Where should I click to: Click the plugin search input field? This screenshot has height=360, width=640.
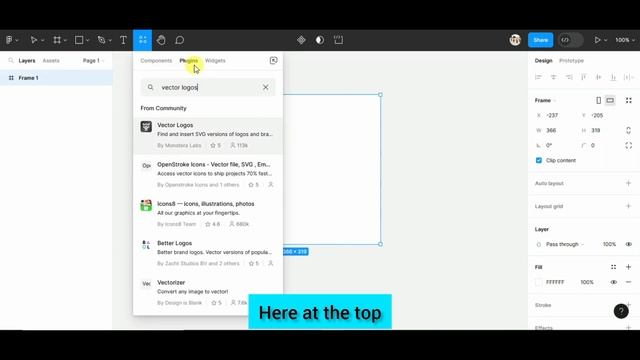pyautogui.click(x=208, y=87)
